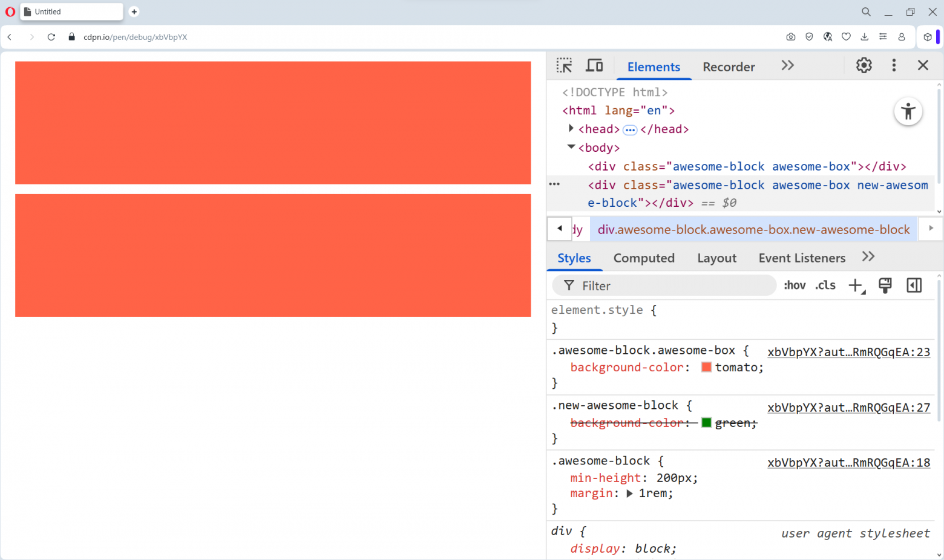
Task: Expand the head element in the DOM tree
Action: [570, 128]
